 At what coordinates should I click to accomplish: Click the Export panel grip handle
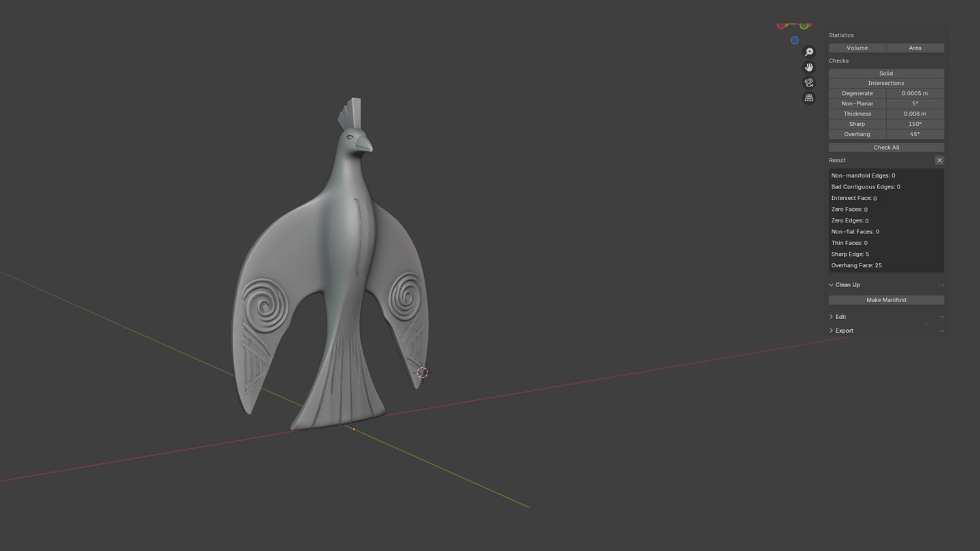pos(941,331)
